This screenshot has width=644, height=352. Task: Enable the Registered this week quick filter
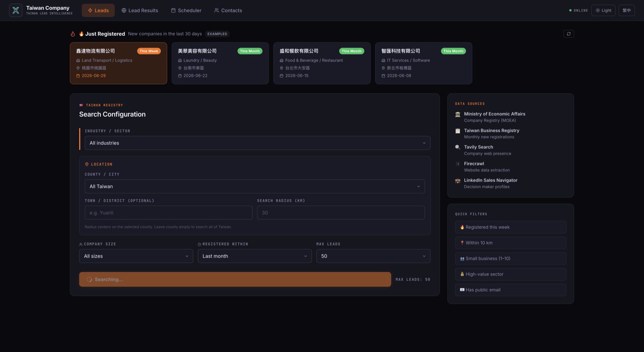point(511,227)
